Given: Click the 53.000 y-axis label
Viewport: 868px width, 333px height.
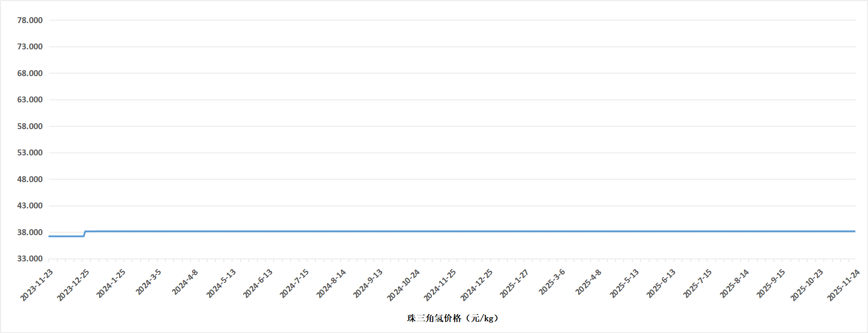Looking at the screenshot, I should pos(30,153).
